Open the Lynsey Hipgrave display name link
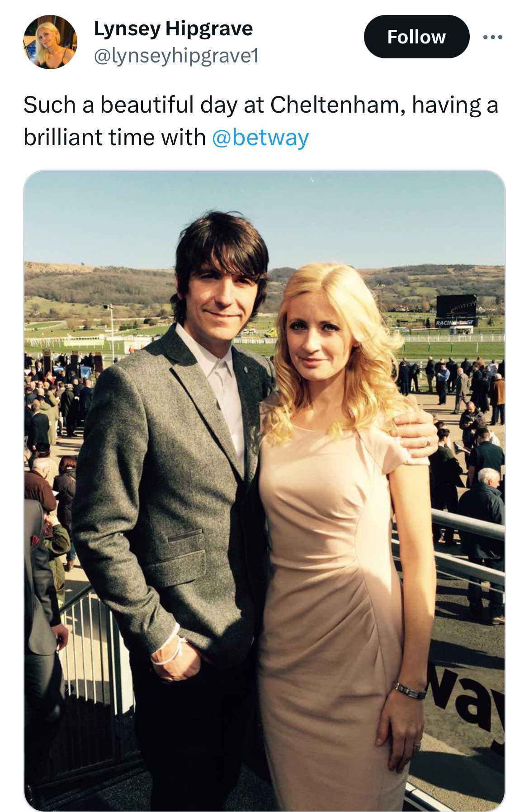The height and width of the screenshot is (812, 529). tap(173, 28)
